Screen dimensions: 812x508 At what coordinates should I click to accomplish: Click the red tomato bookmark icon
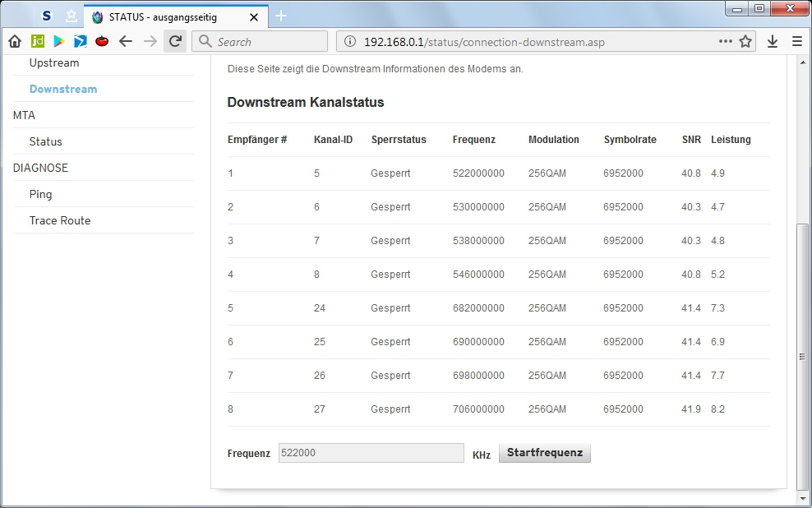(102, 41)
